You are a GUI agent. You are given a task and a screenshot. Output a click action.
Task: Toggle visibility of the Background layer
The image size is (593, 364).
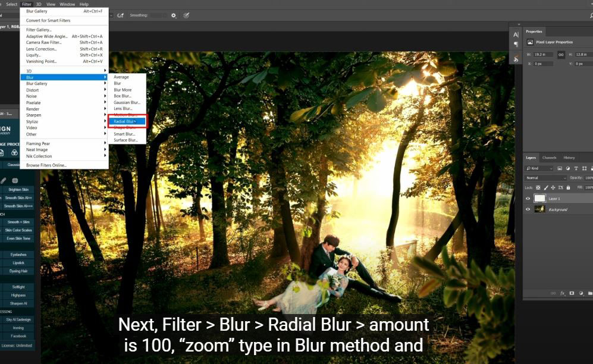[x=528, y=209]
